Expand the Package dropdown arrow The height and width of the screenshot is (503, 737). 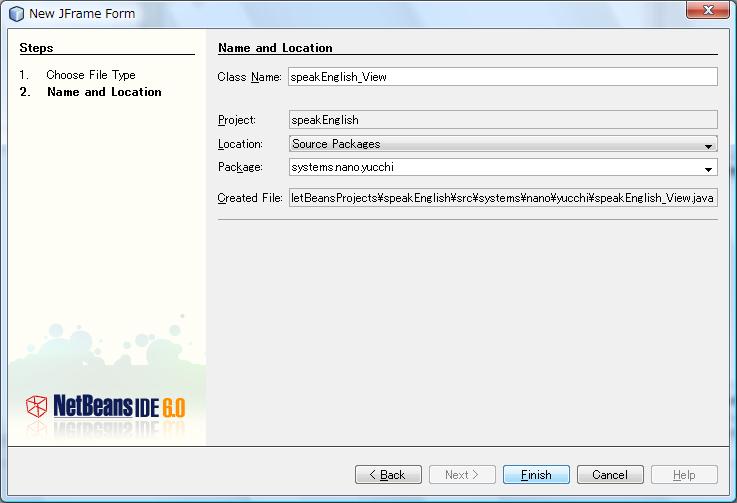click(709, 168)
